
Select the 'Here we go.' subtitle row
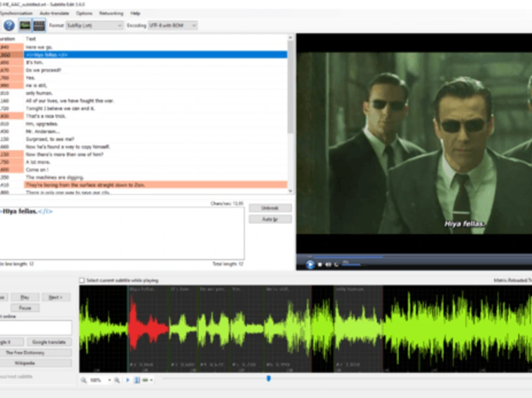click(x=143, y=47)
